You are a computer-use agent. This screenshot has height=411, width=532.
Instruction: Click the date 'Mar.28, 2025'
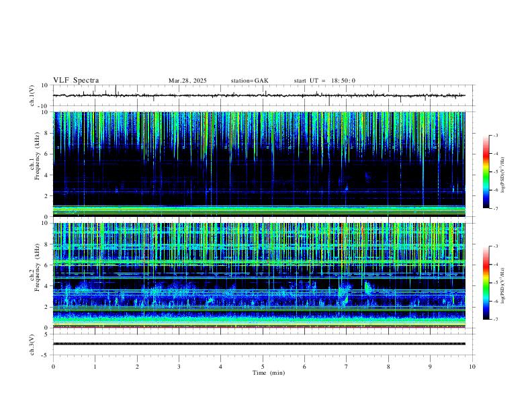point(187,81)
